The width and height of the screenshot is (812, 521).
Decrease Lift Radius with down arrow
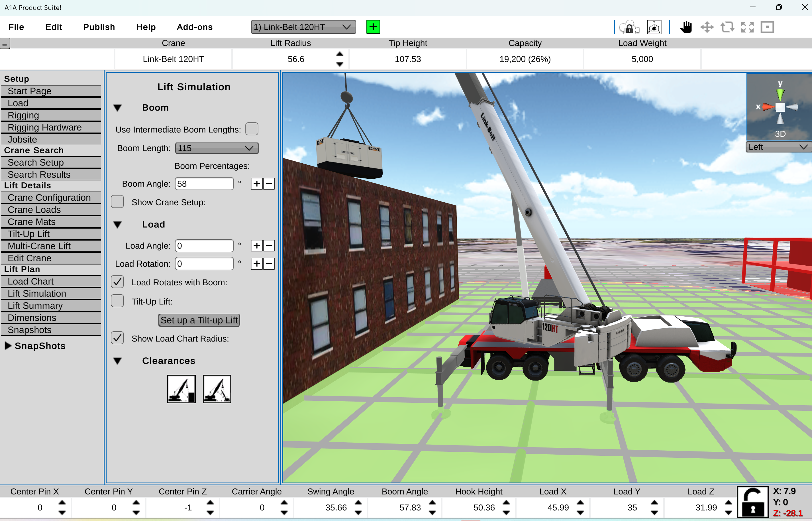(340, 64)
